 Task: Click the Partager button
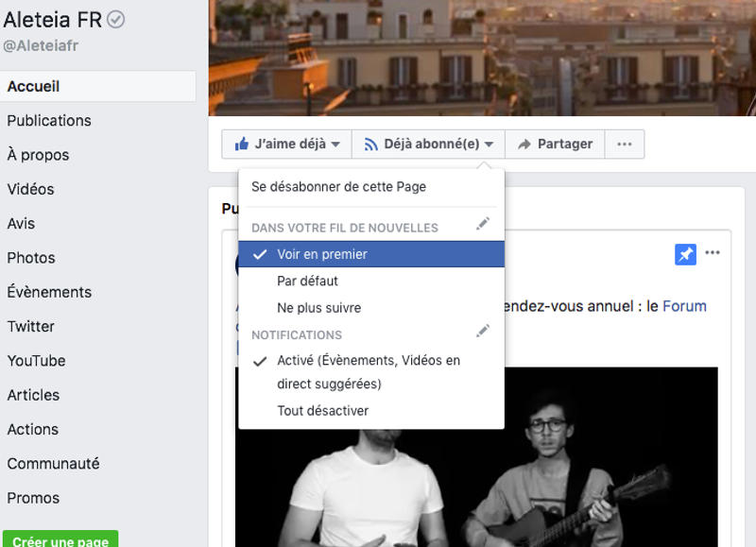coord(555,145)
